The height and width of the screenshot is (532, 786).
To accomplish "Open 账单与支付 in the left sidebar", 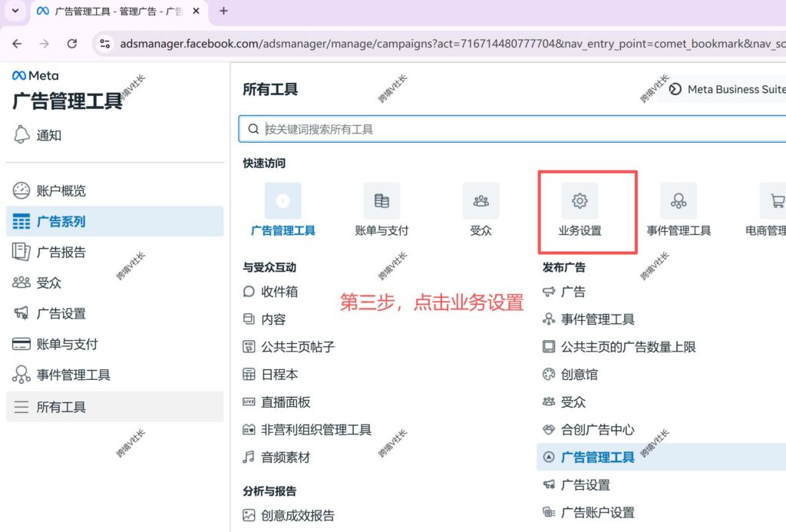I will point(115,344).
